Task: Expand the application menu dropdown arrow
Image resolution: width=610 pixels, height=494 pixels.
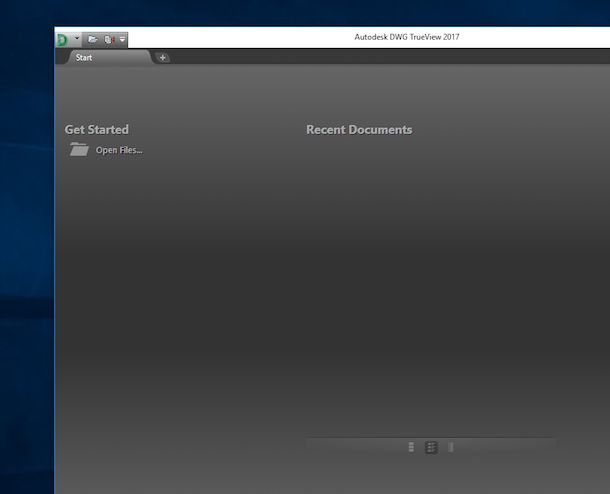Action: tap(77, 38)
